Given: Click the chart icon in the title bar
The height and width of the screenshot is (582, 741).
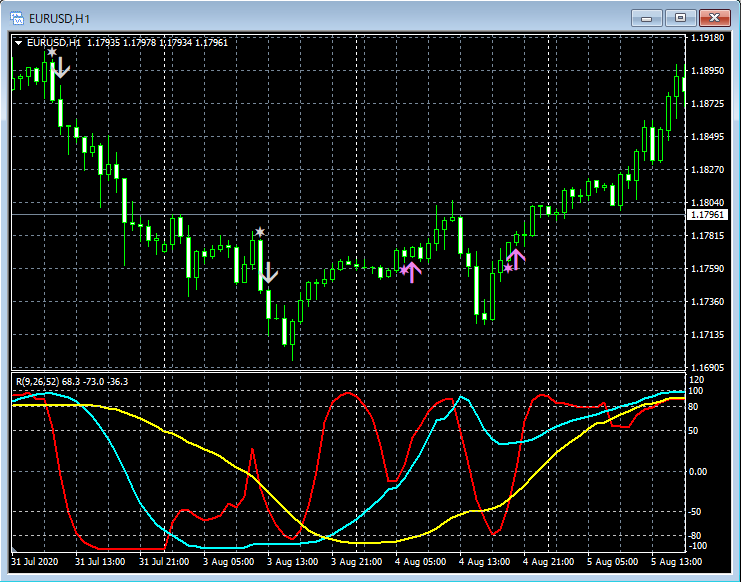Looking at the screenshot, I should (x=16, y=18).
